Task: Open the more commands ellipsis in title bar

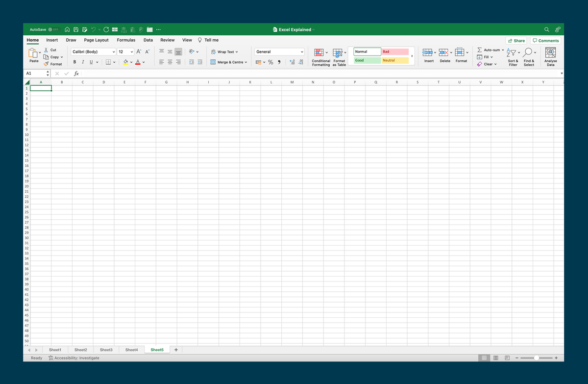Action: pos(159,29)
